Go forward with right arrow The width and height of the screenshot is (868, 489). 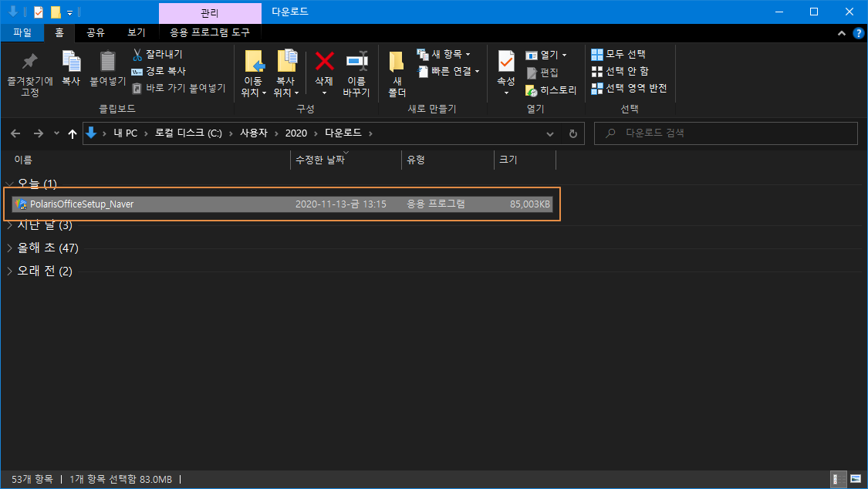[x=39, y=133]
